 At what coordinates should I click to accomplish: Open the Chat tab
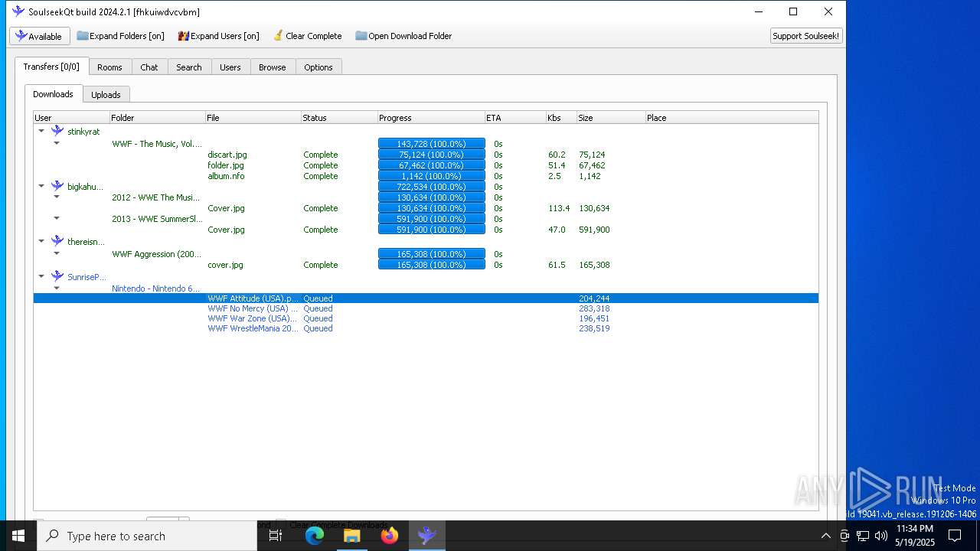(149, 67)
